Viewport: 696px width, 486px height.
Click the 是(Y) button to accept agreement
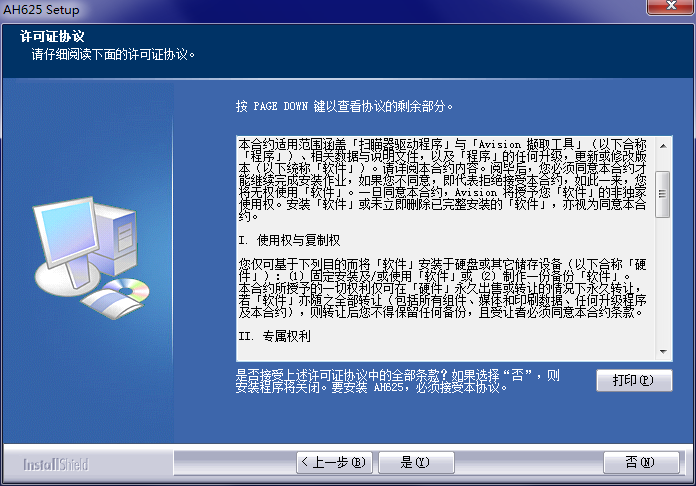point(416,462)
